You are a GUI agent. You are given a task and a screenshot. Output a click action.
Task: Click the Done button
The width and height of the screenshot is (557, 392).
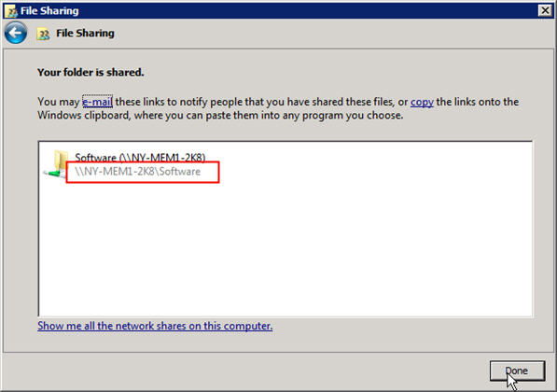pos(517,371)
